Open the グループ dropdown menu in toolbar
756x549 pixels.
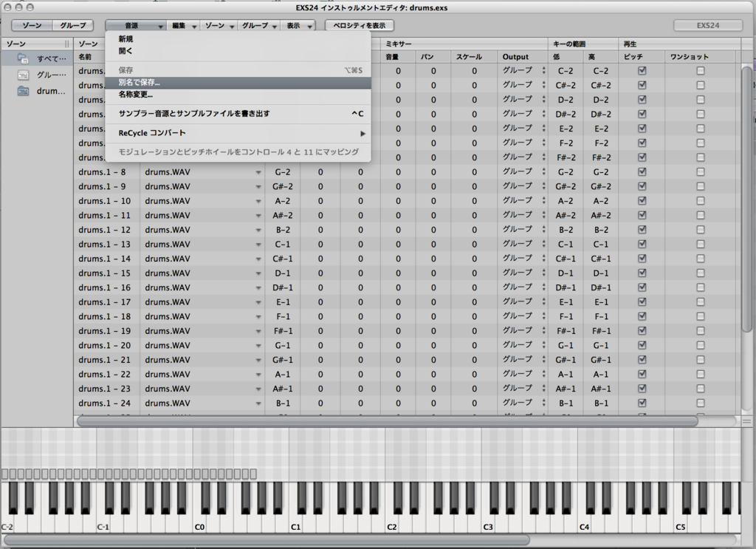[259, 26]
